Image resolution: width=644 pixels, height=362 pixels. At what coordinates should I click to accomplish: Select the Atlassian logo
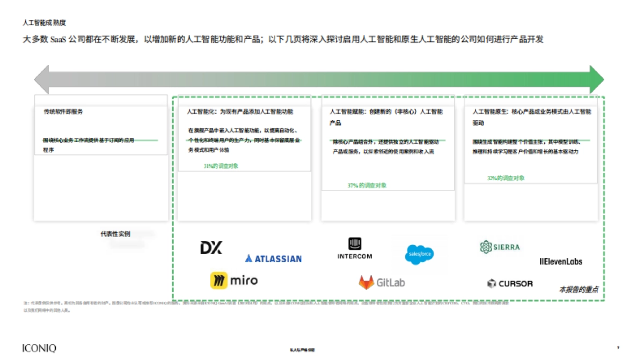click(274, 259)
